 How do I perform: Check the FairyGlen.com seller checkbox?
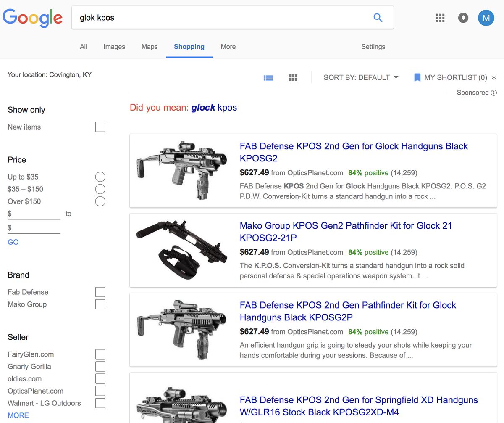pos(100,354)
